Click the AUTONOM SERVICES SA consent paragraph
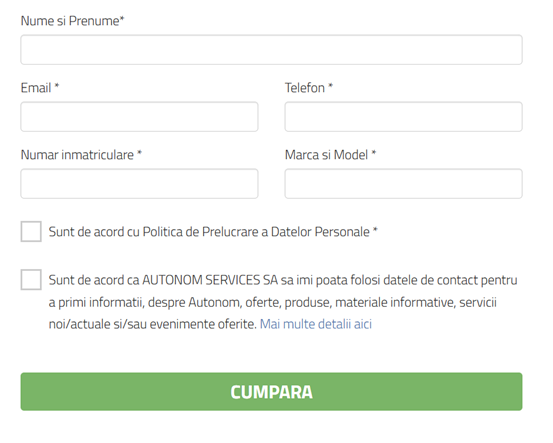The width and height of the screenshot is (553, 443). click(x=283, y=302)
